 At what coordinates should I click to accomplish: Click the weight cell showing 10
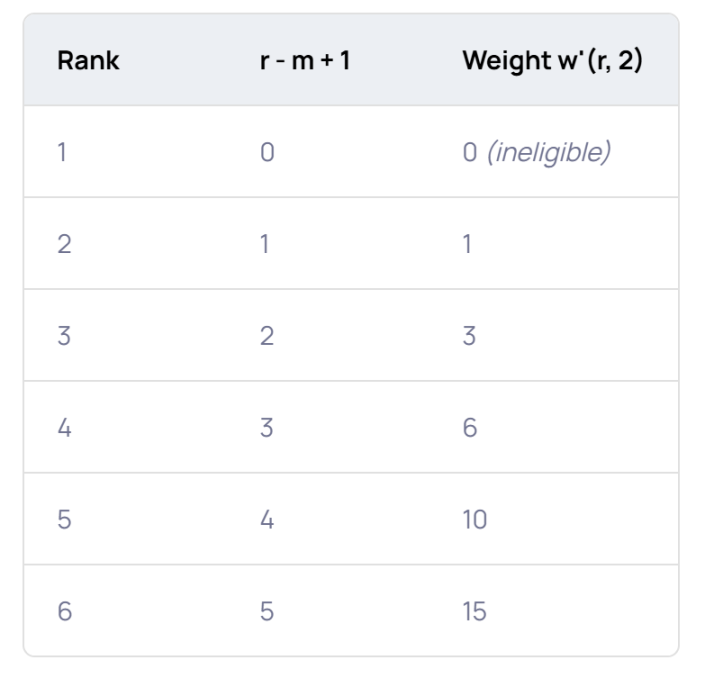(x=476, y=520)
